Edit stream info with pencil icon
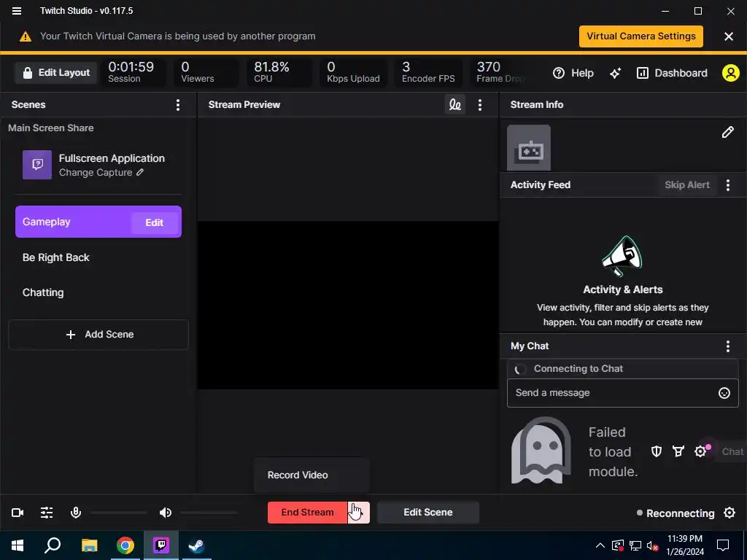The image size is (747, 560). click(727, 132)
